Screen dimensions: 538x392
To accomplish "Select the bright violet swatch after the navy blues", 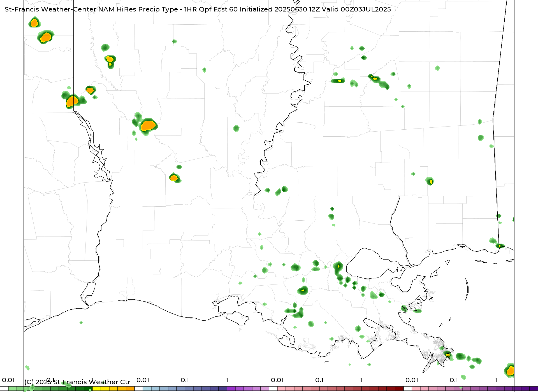I will point(231,389).
